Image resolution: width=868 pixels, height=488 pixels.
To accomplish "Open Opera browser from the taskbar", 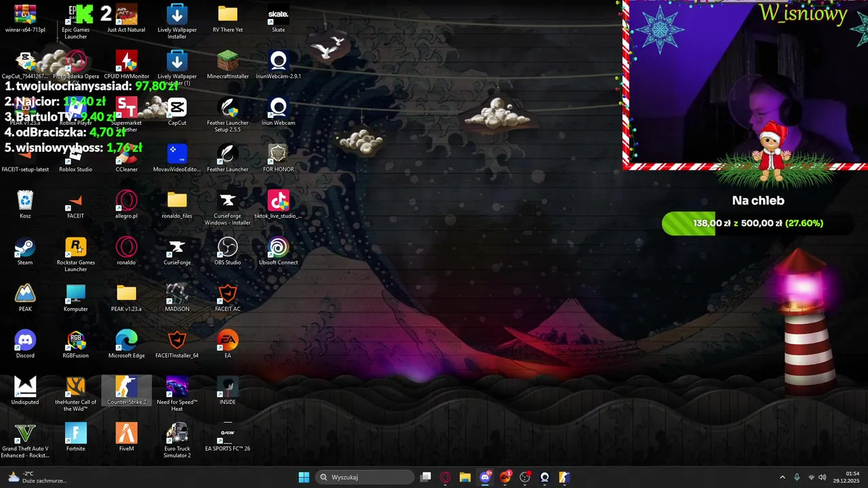I will (x=446, y=477).
